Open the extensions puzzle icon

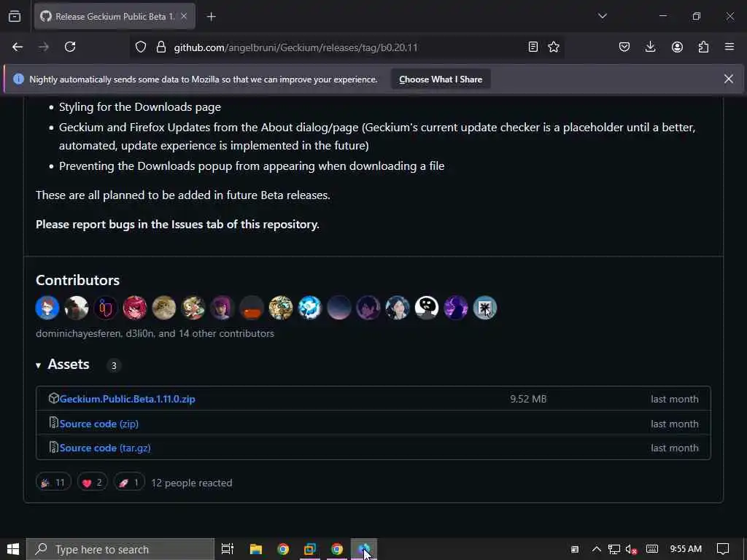pyautogui.click(x=704, y=47)
